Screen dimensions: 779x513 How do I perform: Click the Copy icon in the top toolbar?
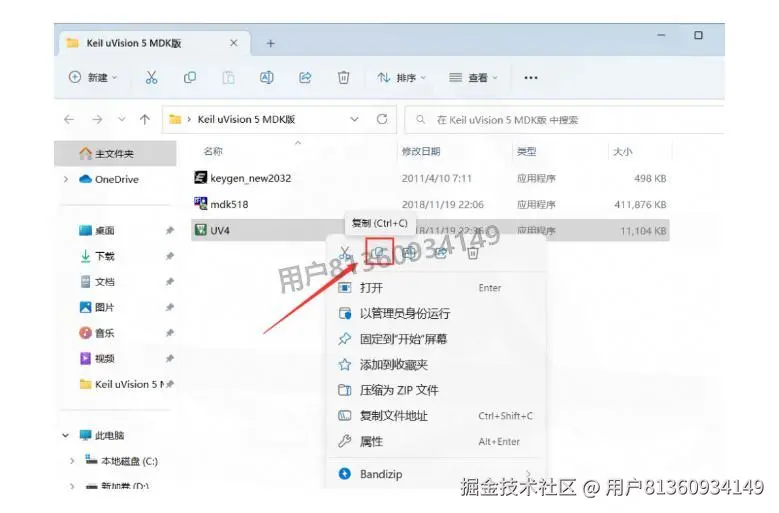pyautogui.click(x=190, y=77)
